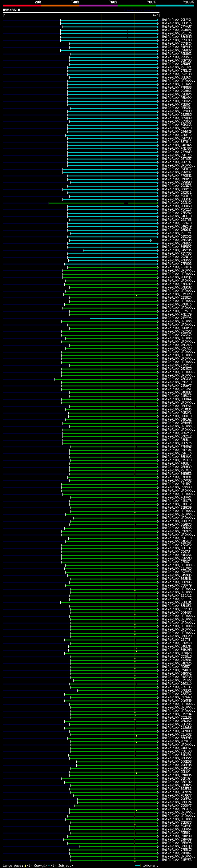Click the orange ~40% identity legend segment

coord(60,6)
